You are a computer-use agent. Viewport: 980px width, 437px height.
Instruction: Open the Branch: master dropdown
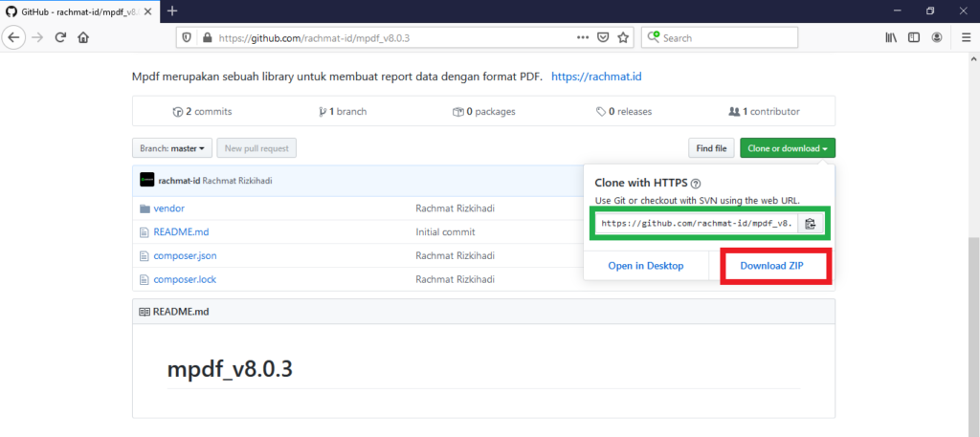(x=172, y=148)
